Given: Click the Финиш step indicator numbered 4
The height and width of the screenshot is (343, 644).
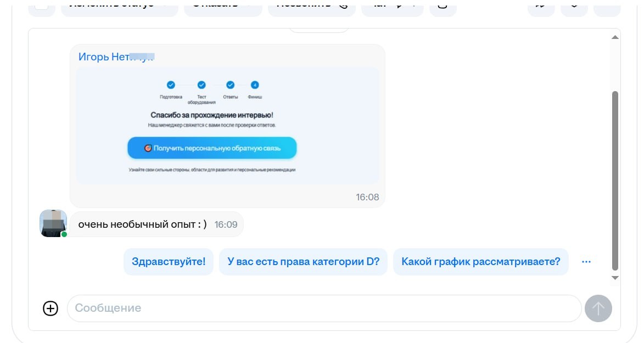Looking at the screenshot, I should (255, 85).
